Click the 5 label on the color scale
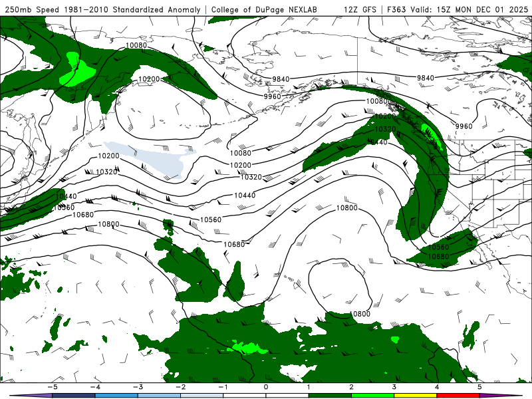The image size is (532, 399). coord(479,387)
